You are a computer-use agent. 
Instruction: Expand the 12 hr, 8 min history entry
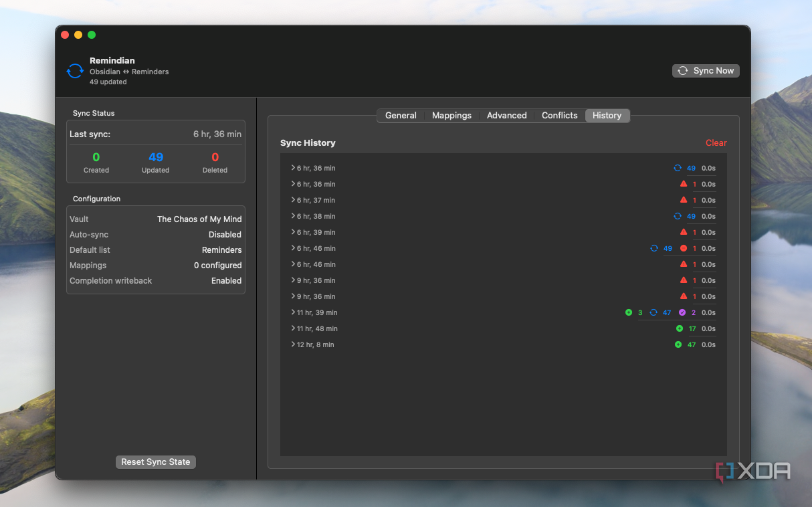click(x=293, y=344)
